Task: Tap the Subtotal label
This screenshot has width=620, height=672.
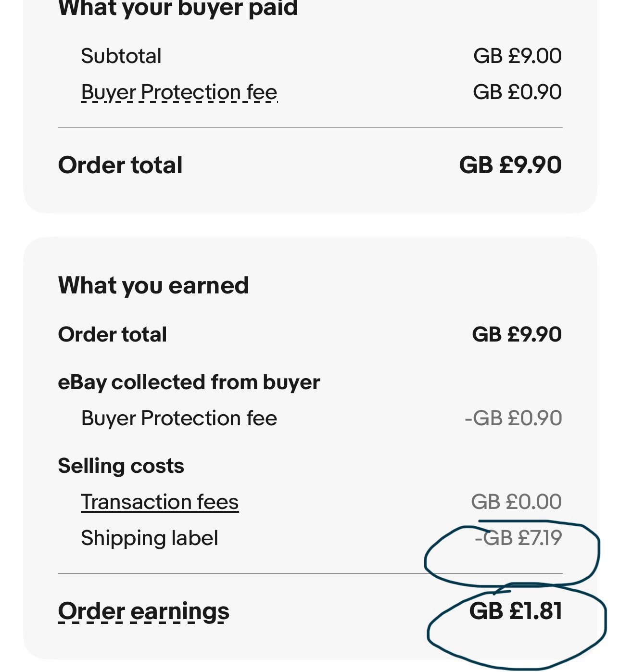Action: pos(121,56)
